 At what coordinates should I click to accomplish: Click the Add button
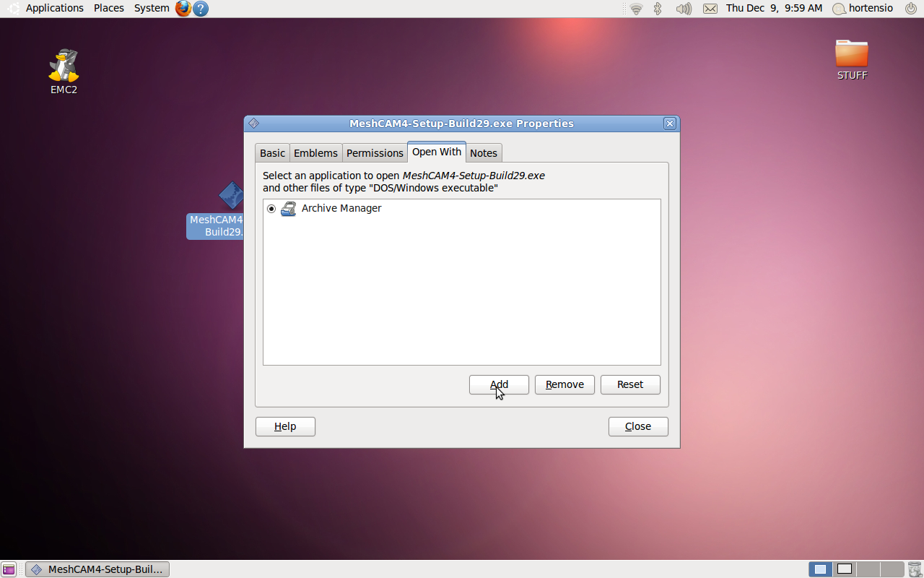[499, 384]
